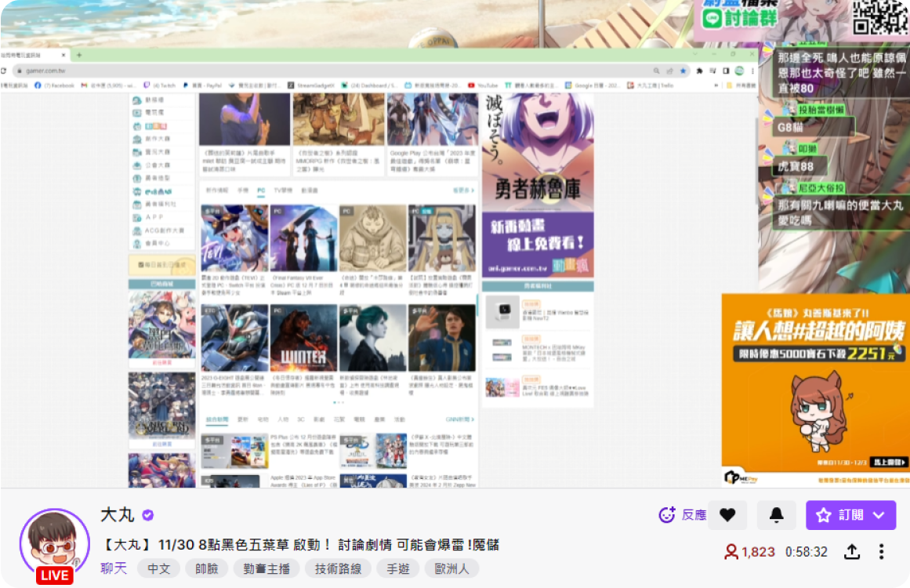Select the TV掌機 tab
Viewport: 910px width, 588px height.
(x=283, y=191)
